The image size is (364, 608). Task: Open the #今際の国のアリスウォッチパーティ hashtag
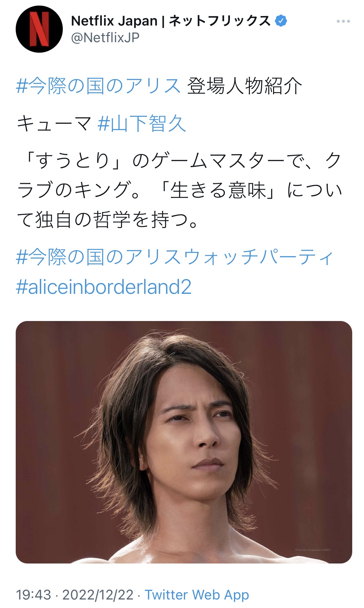[175, 257]
